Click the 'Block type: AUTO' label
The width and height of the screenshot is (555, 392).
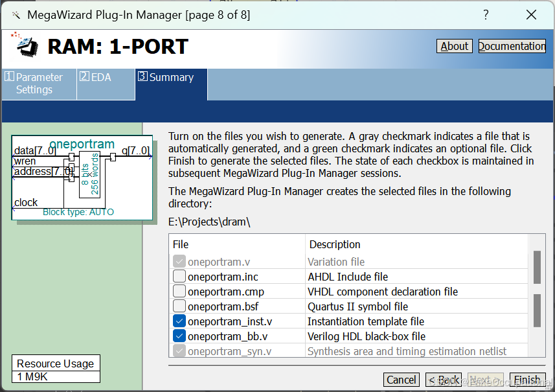tap(78, 212)
